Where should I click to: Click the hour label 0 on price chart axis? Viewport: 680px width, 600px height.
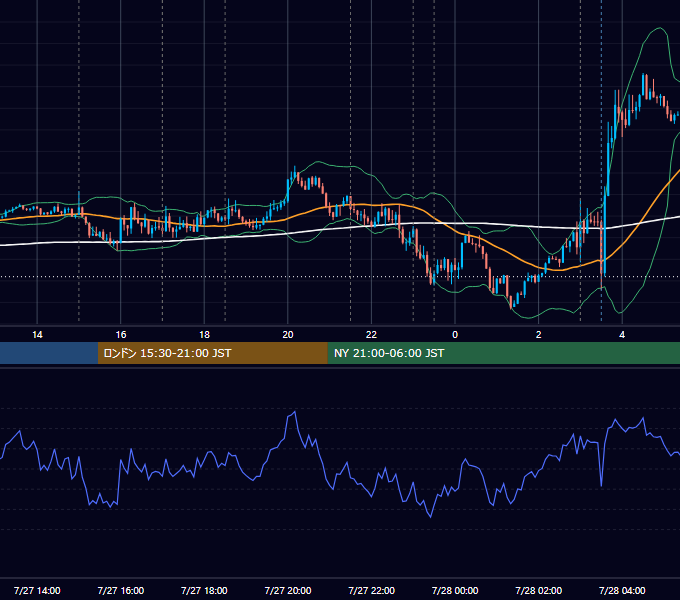tap(455, 335)
